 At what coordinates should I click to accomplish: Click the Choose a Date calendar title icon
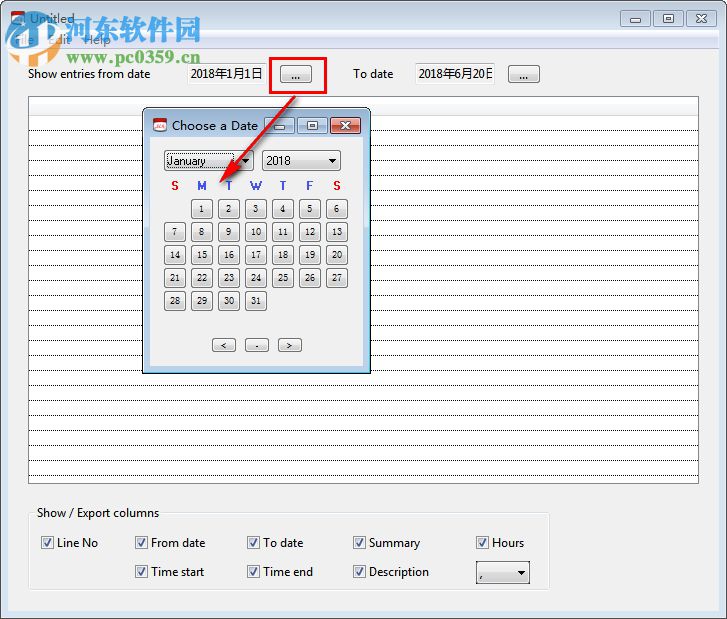(x=159, y=125)
